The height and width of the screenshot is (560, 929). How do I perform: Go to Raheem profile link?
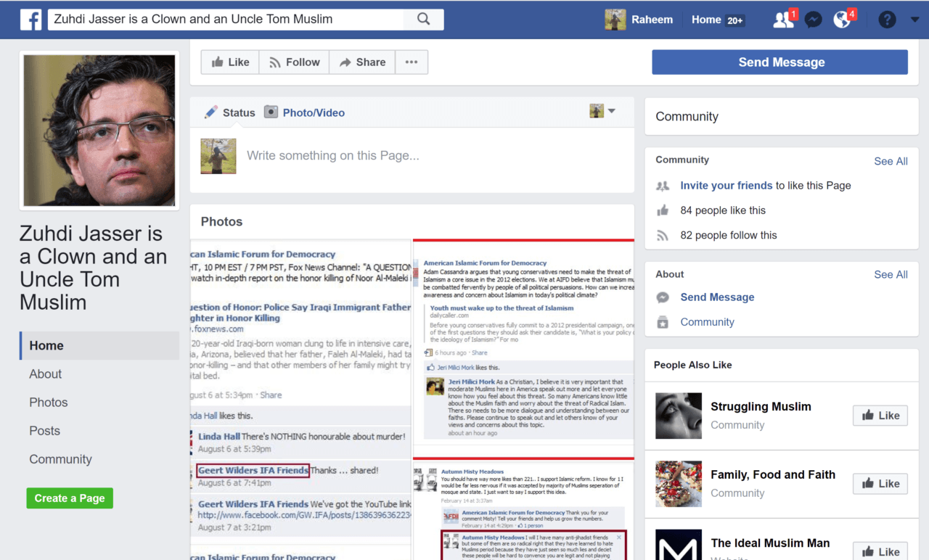coord(652,20)
